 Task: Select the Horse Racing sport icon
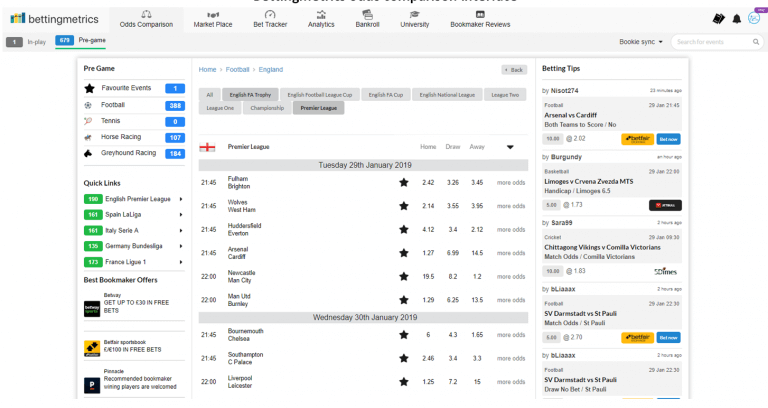[89, 137]
